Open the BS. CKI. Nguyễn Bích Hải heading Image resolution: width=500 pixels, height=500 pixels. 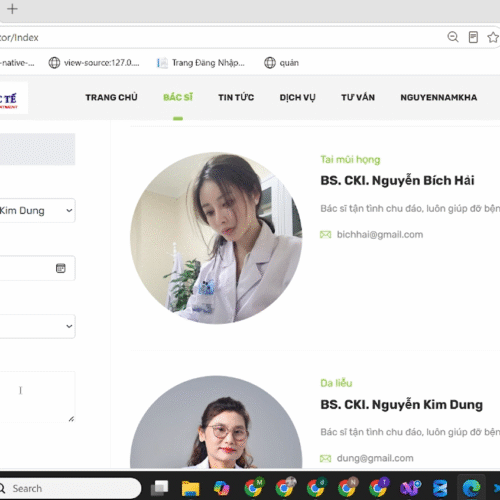pos(397,180)
